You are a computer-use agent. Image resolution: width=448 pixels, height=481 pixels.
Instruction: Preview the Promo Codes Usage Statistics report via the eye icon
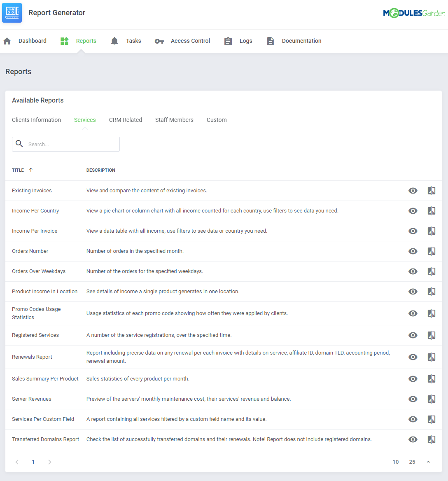tap(413, 313)
